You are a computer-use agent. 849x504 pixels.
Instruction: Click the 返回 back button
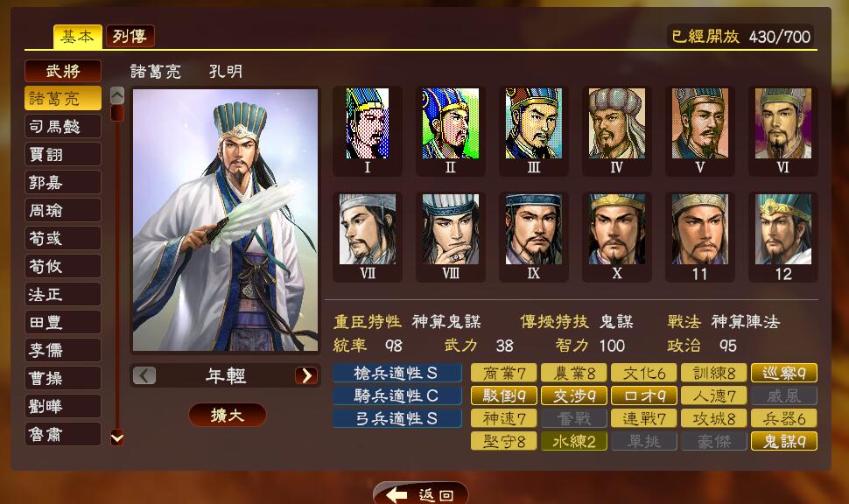421,494
